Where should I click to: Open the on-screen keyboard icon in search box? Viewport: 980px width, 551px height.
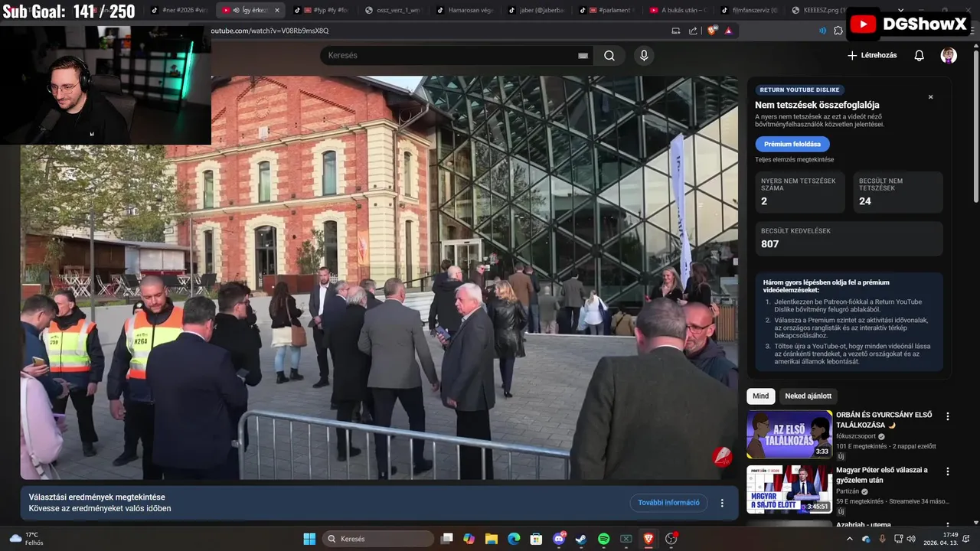click(583, 55)
